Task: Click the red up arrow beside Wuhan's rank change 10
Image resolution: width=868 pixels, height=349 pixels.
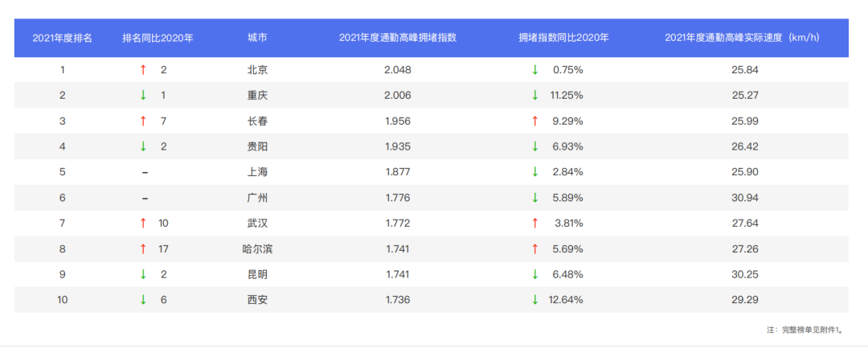Action: [x=143, y=224]
